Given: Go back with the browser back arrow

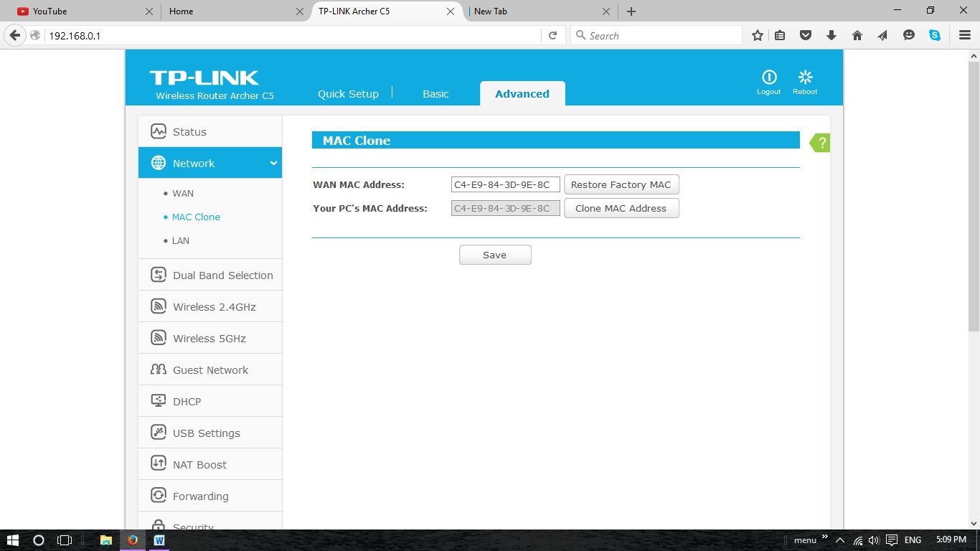Looking at the screenshot, I should point(14,35).
